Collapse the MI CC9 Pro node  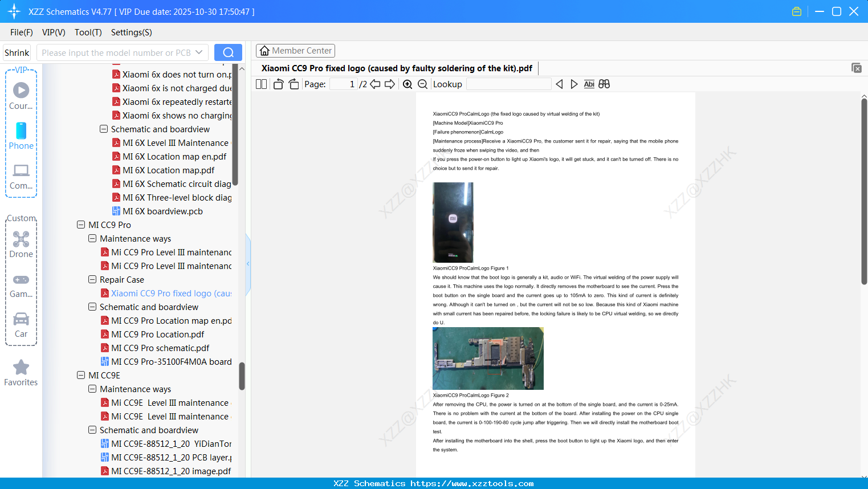(x=81, y=225)
